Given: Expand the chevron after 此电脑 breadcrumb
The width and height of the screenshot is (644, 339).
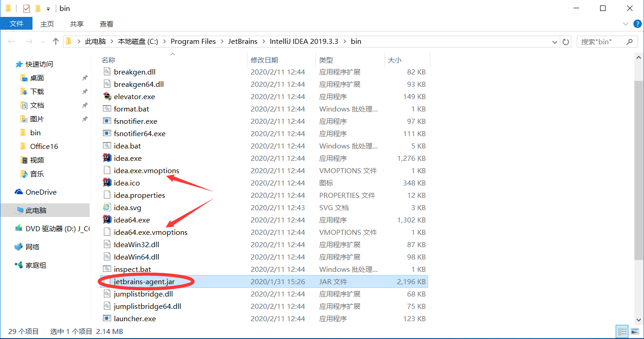Looking at the screenshot, I should pyautogui.click(x=112, y=42).
